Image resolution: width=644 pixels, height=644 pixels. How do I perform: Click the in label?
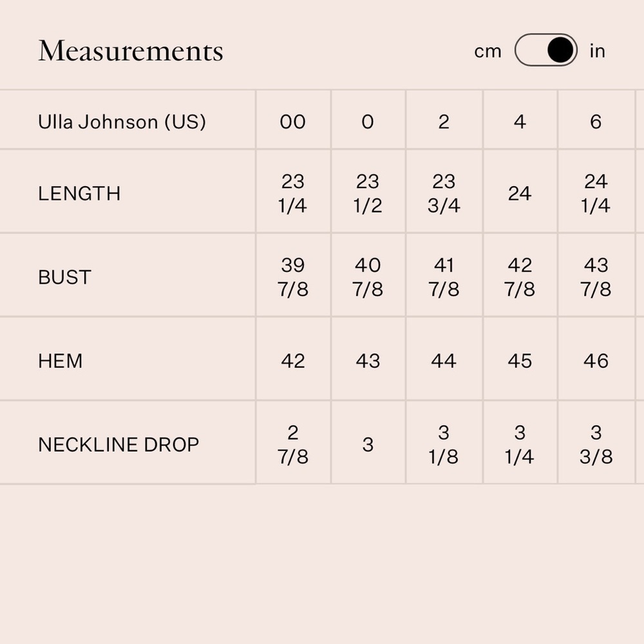tap(597, 50)
